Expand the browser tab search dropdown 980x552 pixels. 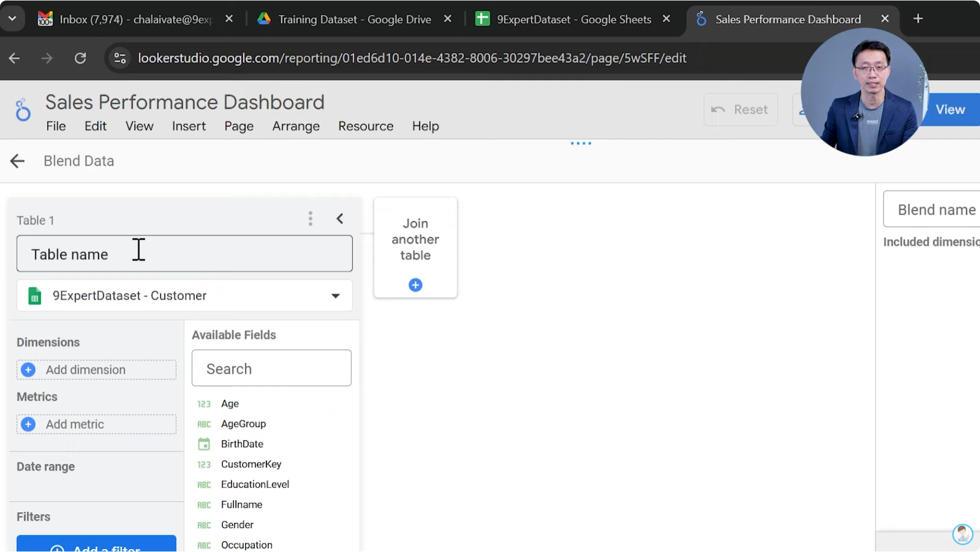[x=12, y=19]
